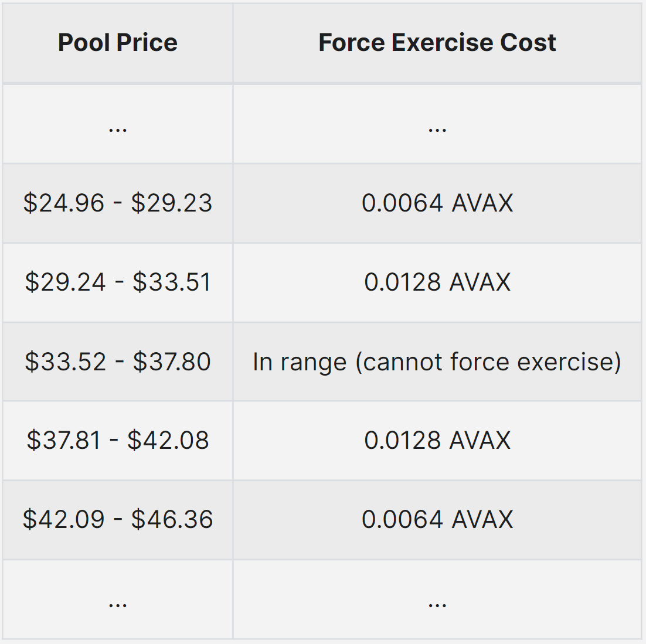This screenshot has height=644, width=646.
Task: Click the $42.09 lower bound price
Action: pos(63,520)
